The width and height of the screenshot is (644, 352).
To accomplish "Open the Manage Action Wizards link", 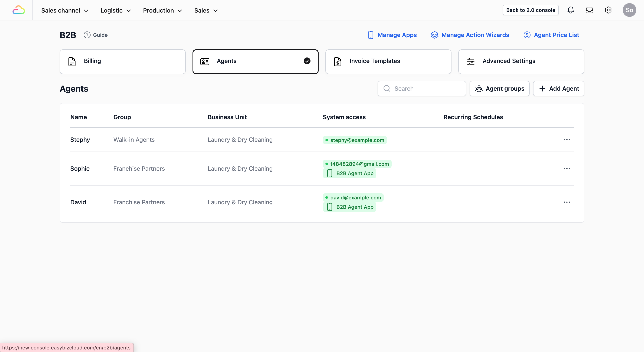I will [x=470, y=35].
